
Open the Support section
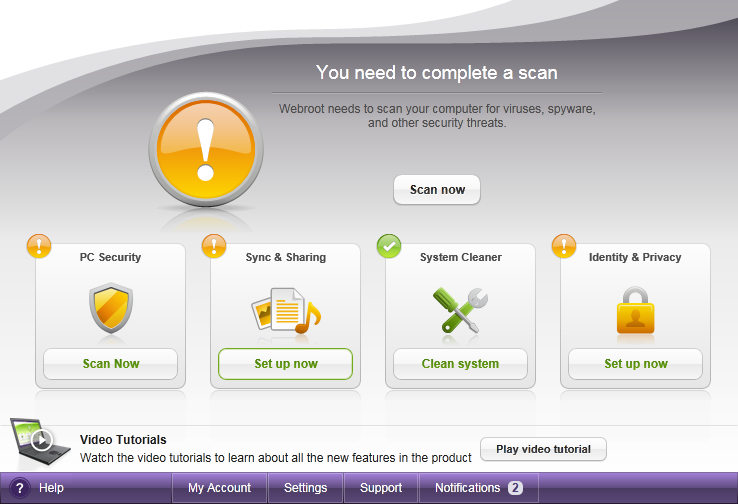381,488
